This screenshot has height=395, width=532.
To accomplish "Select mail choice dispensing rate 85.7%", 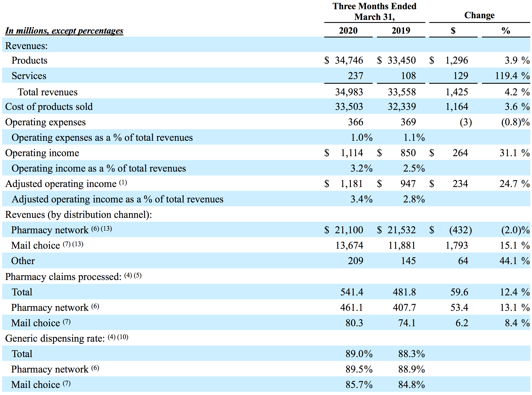I will 359,385.
